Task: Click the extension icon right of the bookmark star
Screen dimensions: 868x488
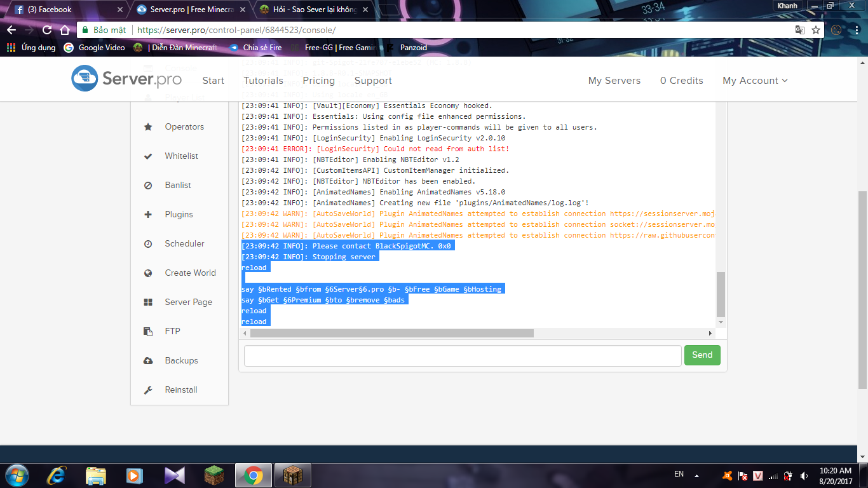Action: [836, 30]
